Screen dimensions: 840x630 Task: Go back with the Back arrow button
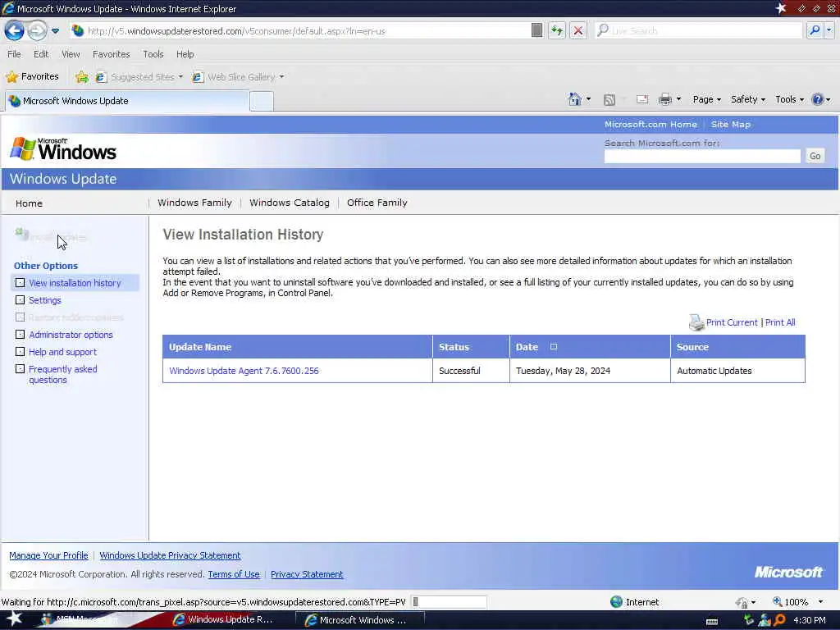click(15, 30)
